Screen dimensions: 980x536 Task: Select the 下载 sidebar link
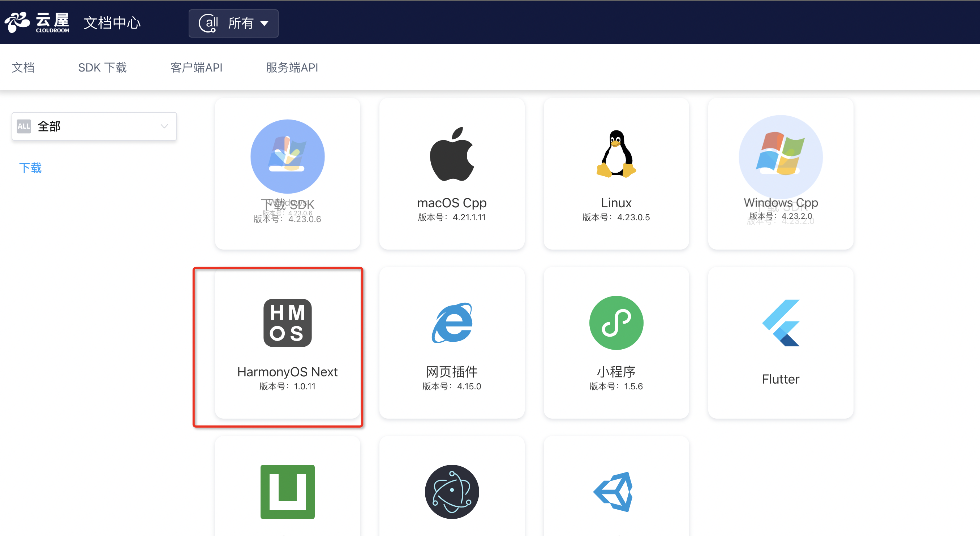tap(30, 168)
